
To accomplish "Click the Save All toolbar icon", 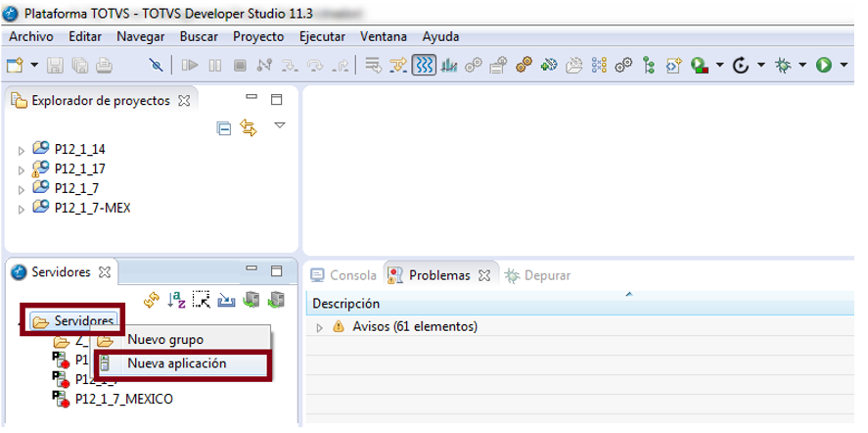I will pos(79,66).
